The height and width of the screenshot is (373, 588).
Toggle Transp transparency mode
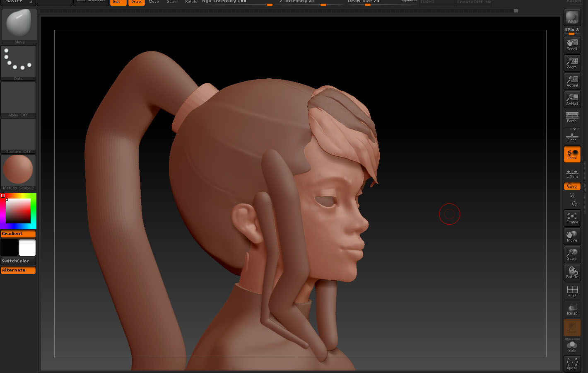[572, 309]
